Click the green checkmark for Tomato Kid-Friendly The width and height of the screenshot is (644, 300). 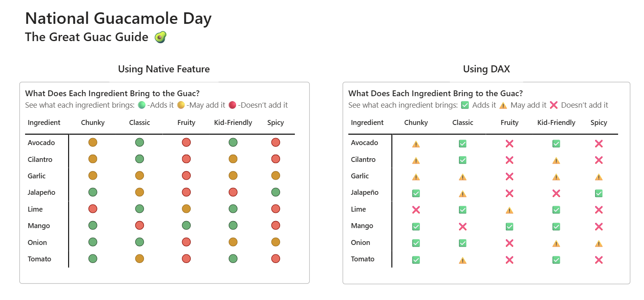(556, 259)
